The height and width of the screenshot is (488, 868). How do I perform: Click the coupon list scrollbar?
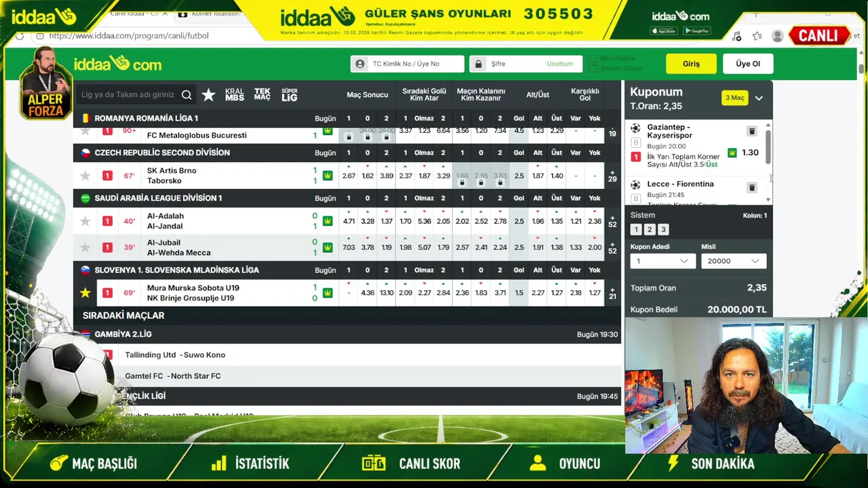[768, 146]
